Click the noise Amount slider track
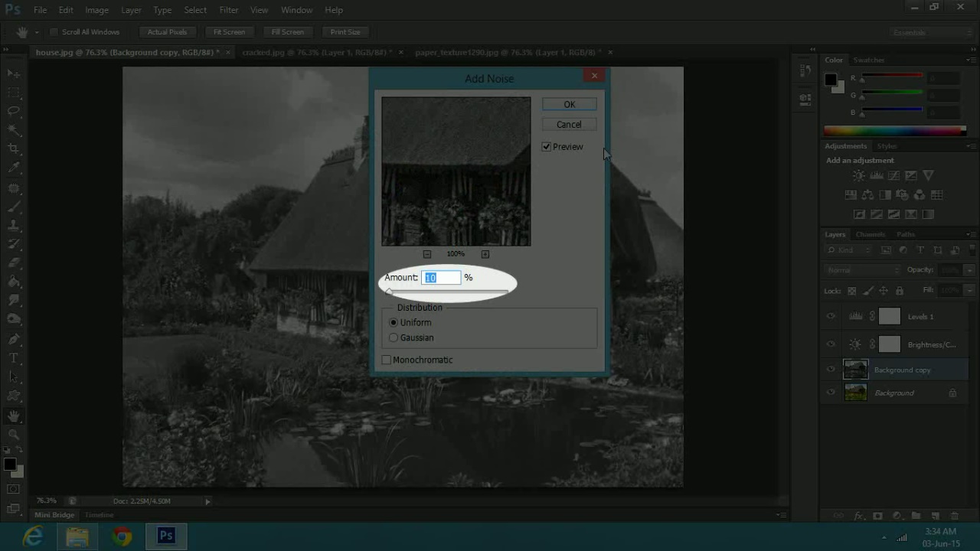 point(448,292)
